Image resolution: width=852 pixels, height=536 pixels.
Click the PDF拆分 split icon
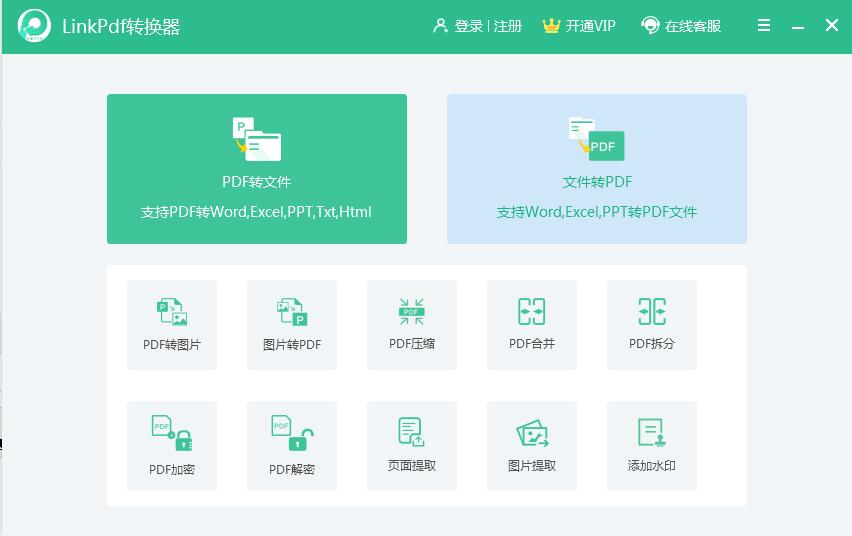coord(652,311)
